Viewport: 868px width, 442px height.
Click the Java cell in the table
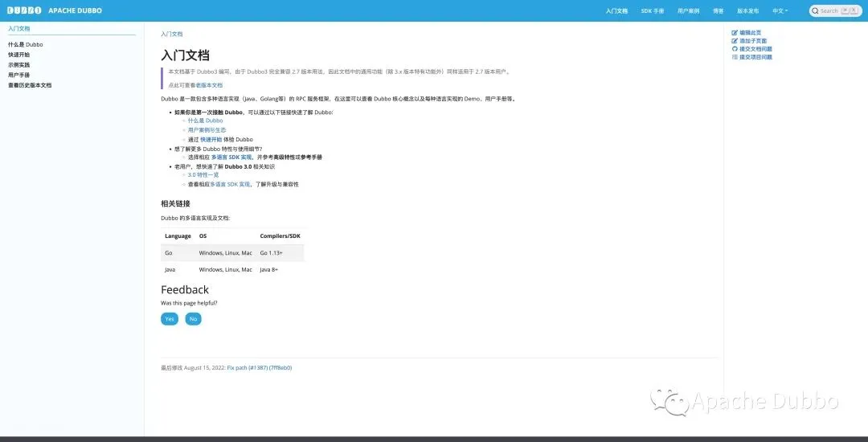tap(170, 270)
